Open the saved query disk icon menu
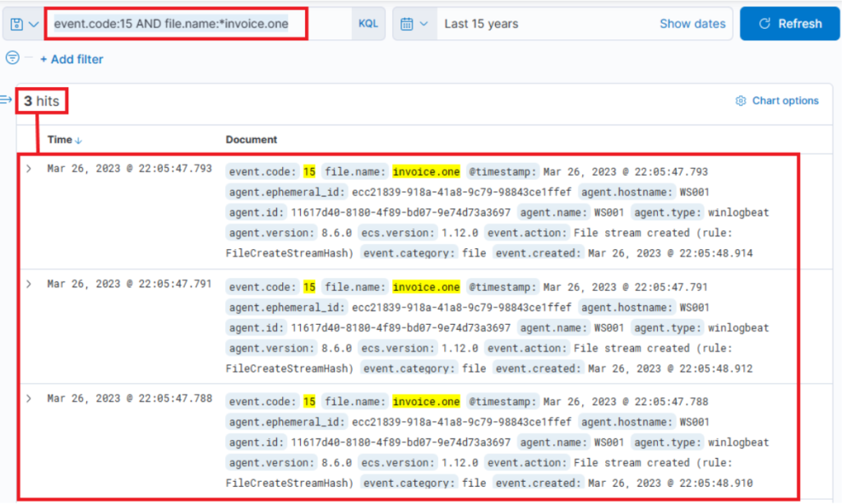 pos(16,24)
